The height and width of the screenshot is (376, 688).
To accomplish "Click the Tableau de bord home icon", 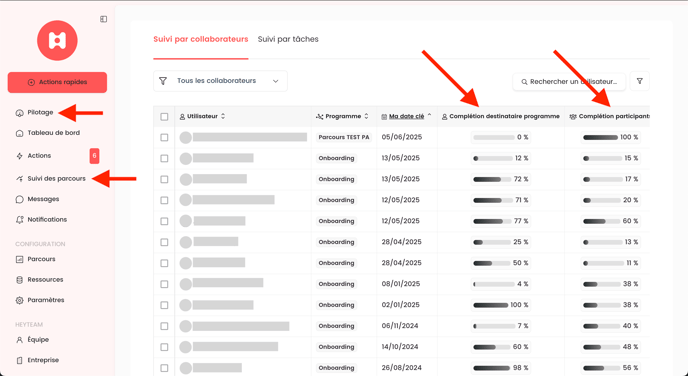I will (x=19, y=133).
